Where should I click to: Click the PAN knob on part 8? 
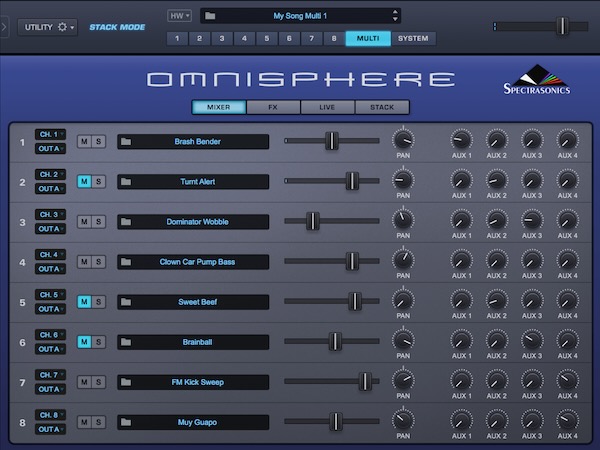click(403, 420)
